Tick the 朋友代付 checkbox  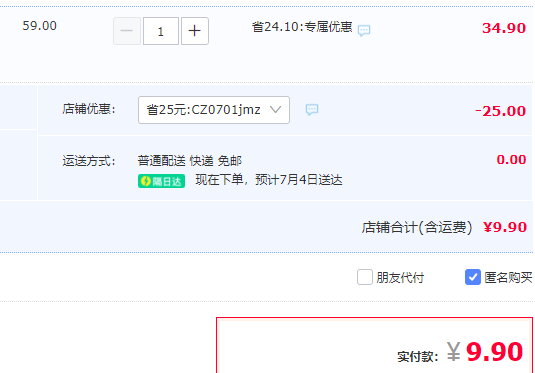tap(365, 277)
